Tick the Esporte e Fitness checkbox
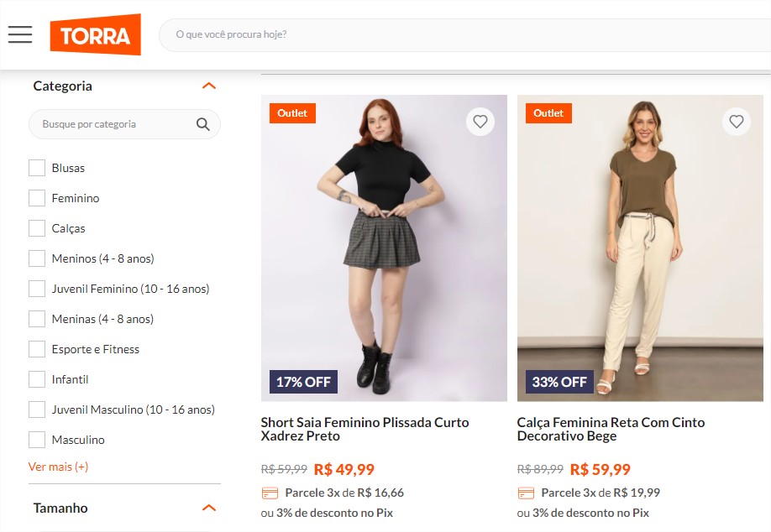Viewport: 771px width, 532px height. [37, 349]
